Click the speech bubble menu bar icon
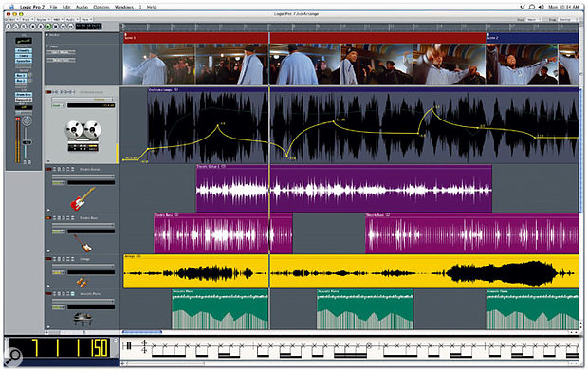588x370 pixels. 531,7
